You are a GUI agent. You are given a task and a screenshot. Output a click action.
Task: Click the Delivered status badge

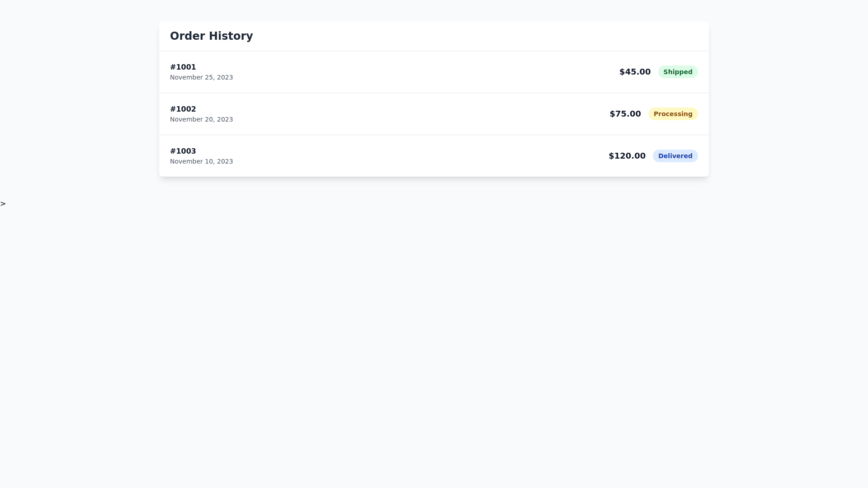pos(675,155)
